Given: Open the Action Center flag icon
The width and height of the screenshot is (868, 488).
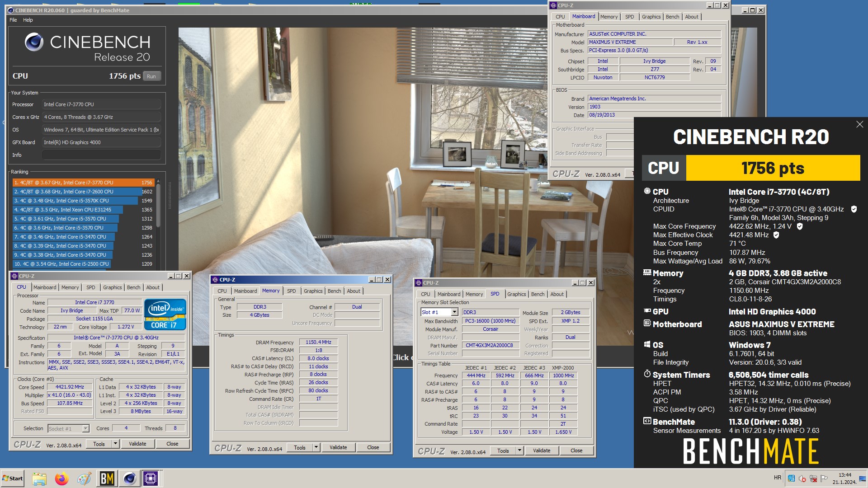Looking at the screenshot, I should click(824, 478).
